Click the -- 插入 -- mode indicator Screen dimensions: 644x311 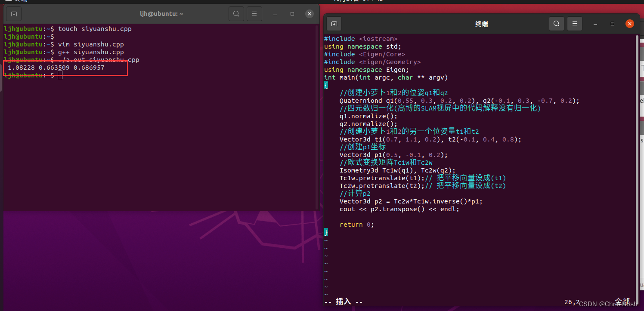coord(343,302)
